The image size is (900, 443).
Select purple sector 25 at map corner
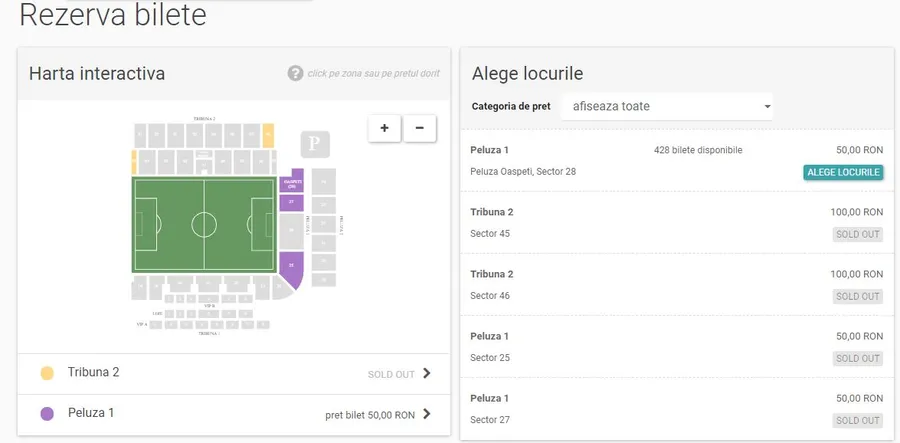292,268
